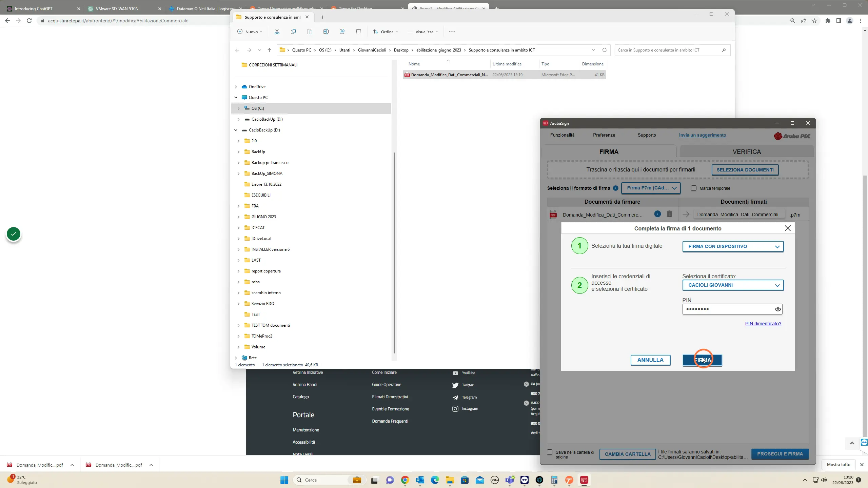Open the Instagram link in the page footer
Viewport: 868px width, 488px height.
tap(470, 408)
